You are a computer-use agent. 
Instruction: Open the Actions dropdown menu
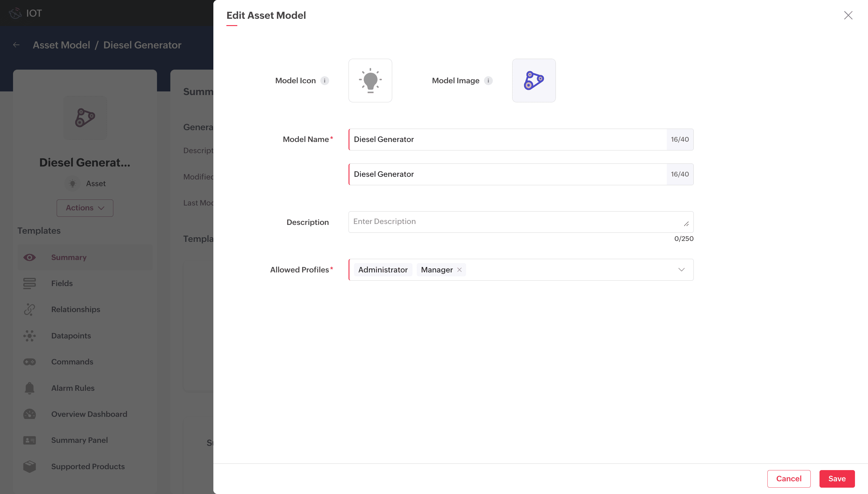(x=85, y=208)
